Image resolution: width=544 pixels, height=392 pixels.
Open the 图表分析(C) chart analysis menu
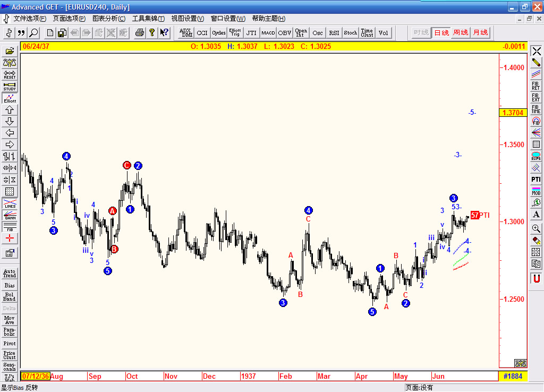click(109, 19)
